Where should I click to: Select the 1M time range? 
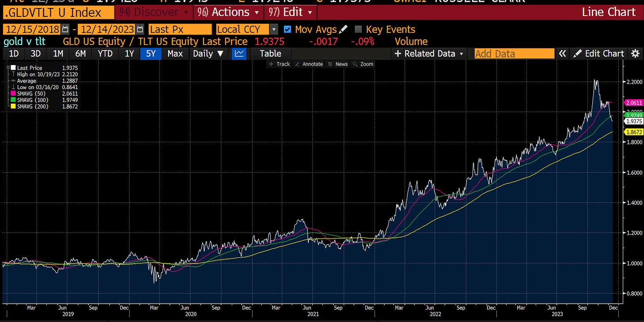pos(58,54)
